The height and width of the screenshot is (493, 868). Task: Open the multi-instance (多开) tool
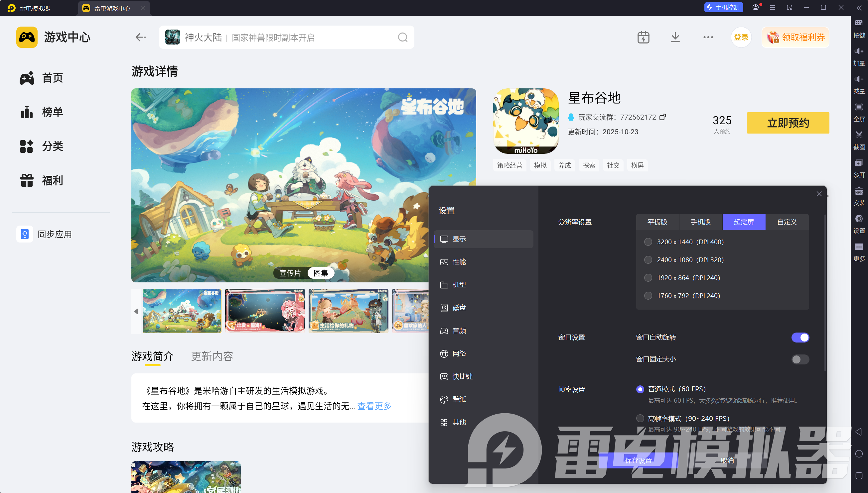(858, 163)
